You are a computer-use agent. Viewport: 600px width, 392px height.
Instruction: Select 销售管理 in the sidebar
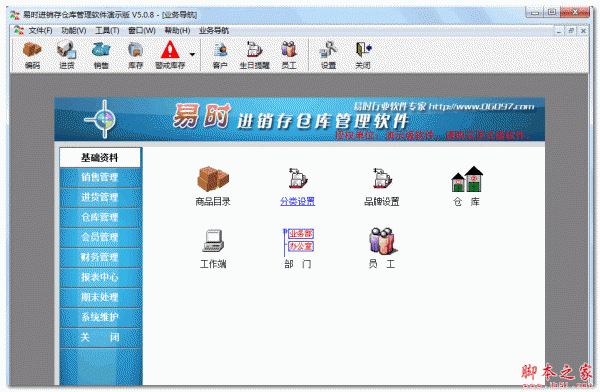[x=100, y=177]
